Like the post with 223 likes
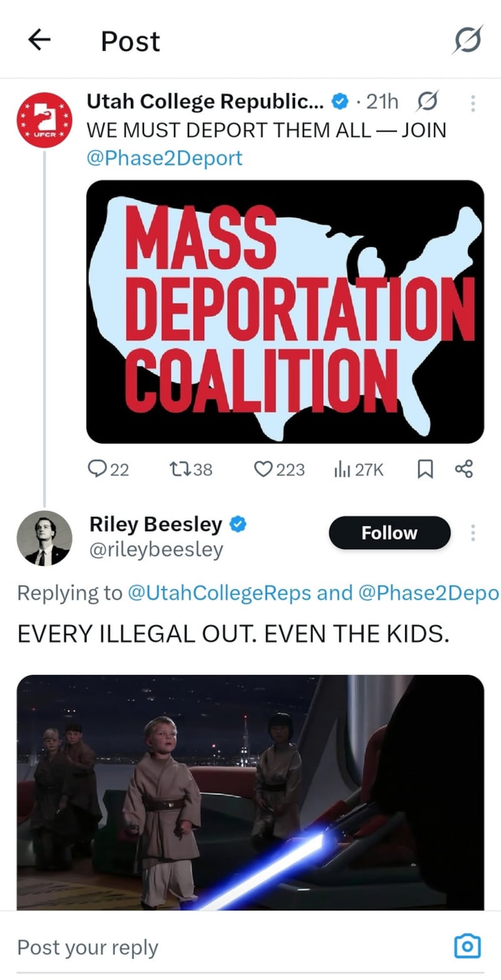501x980 pixels. tap(264, 469)
